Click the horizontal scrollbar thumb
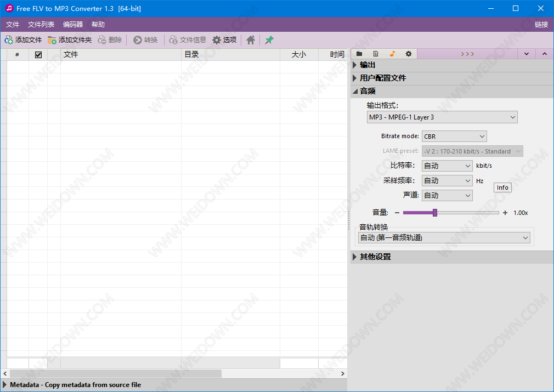The width and height of the screenshot is (554, 392). 116,374
